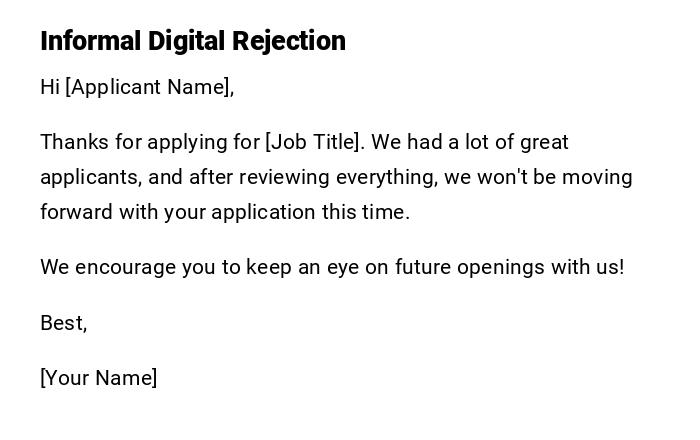The image size is (700, 440).
Task: Click the [Your Name] placeholder
Action: pos(98,378)
